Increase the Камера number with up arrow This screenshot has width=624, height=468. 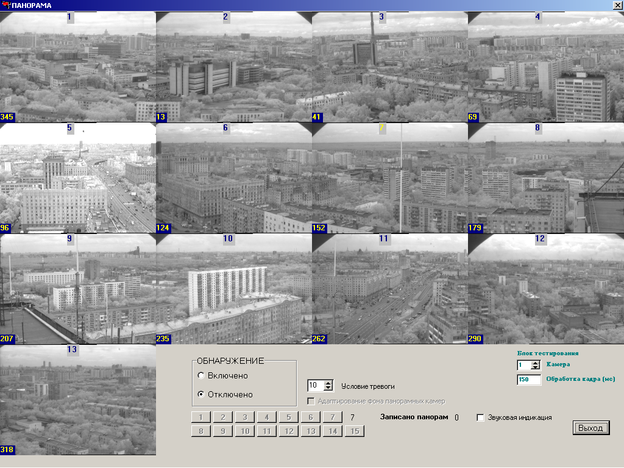coord(536,363)
